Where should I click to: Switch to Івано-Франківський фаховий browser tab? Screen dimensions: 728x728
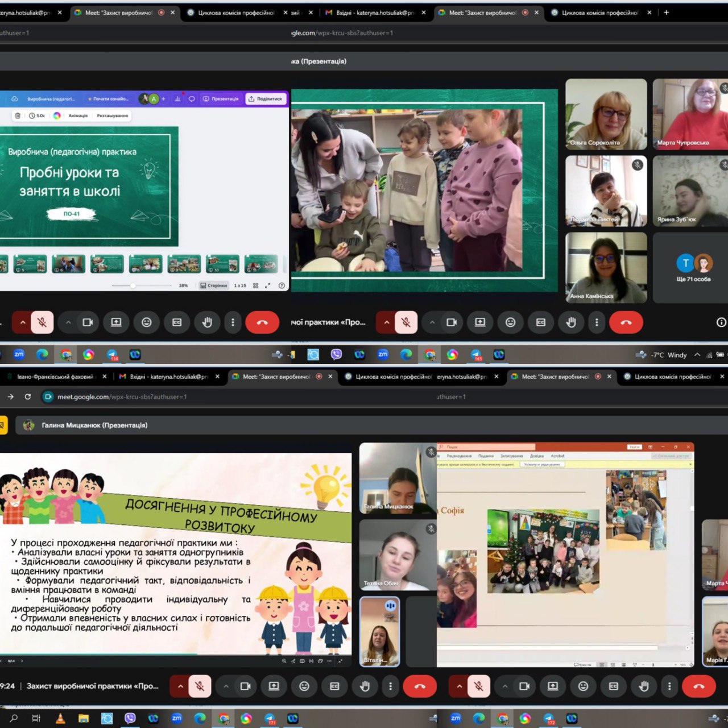(55, 377)
